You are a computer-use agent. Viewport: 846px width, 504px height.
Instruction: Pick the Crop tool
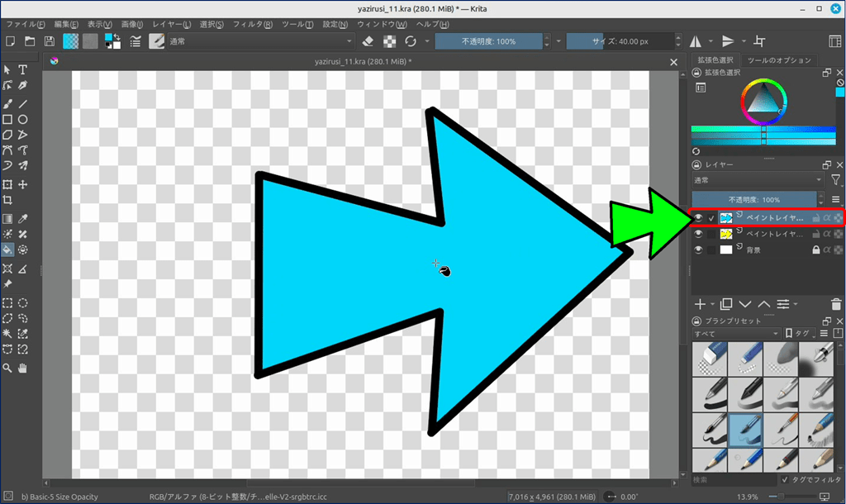[7, 200]
